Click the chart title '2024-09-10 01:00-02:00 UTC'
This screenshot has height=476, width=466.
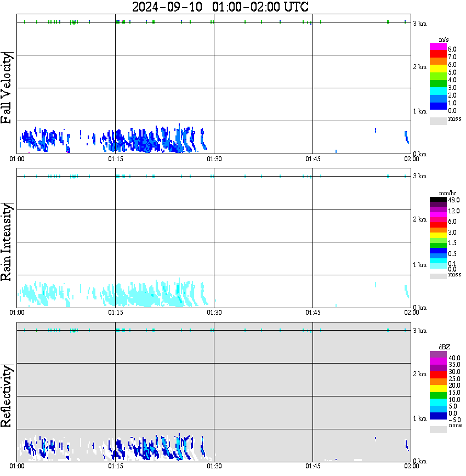pos(220,7)
